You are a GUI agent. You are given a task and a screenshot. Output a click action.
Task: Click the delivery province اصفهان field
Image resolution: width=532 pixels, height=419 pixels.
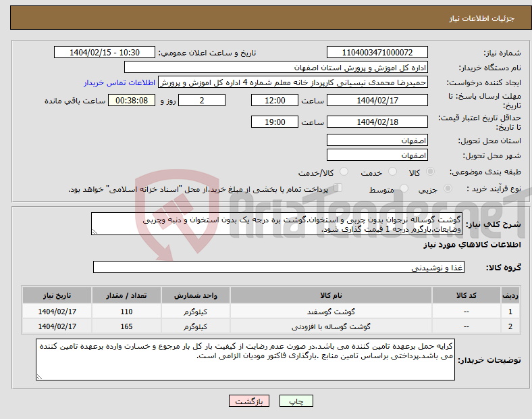click(x=377, y=141)
